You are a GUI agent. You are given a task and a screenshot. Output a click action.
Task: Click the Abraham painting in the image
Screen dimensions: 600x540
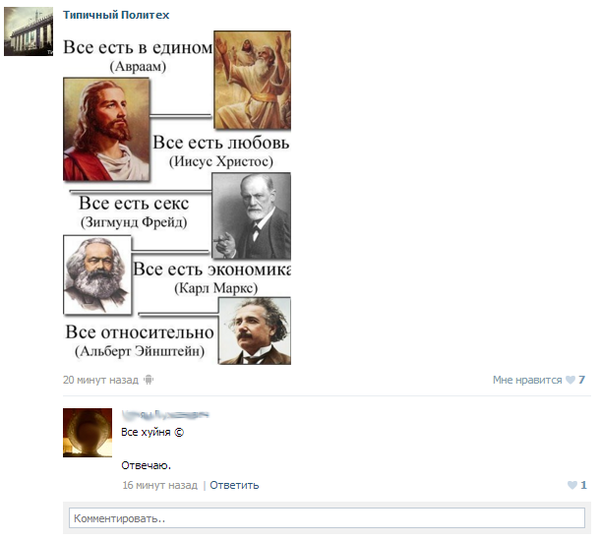point(252,80)
